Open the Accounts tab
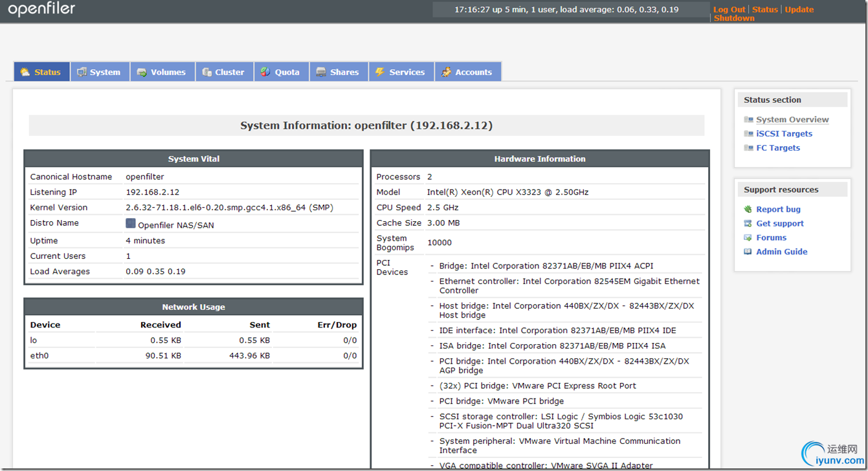The width and height of the screenshot is (868, 471). click(x=468, y=72)
